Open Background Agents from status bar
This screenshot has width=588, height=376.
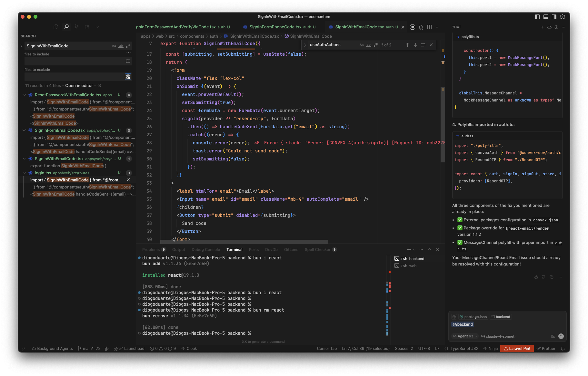click(x=52, y=348)
